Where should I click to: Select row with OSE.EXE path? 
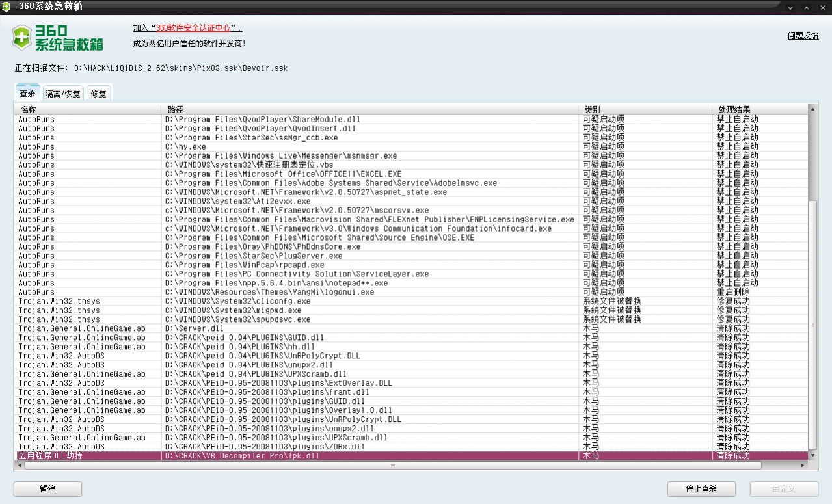(412, 238)
